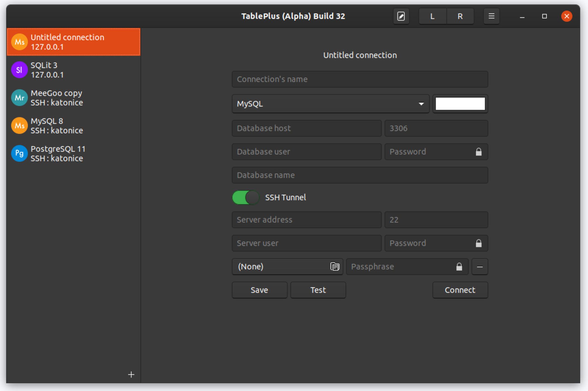Open the hamburger menu in titlebar

491,16
